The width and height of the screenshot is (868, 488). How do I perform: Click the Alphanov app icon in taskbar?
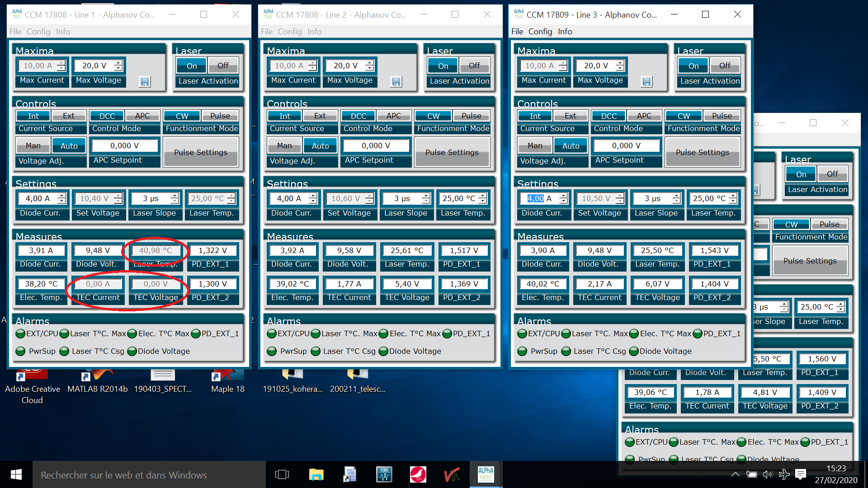point(486,474)
